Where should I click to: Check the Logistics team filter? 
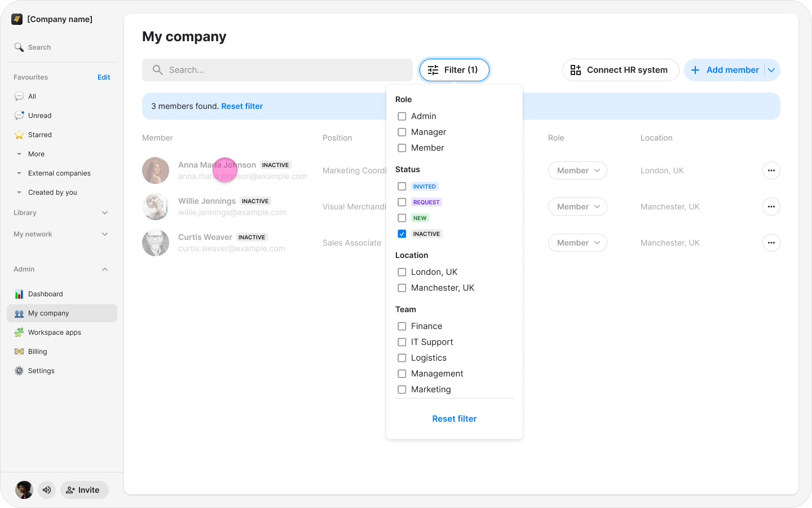pos(402,358)
